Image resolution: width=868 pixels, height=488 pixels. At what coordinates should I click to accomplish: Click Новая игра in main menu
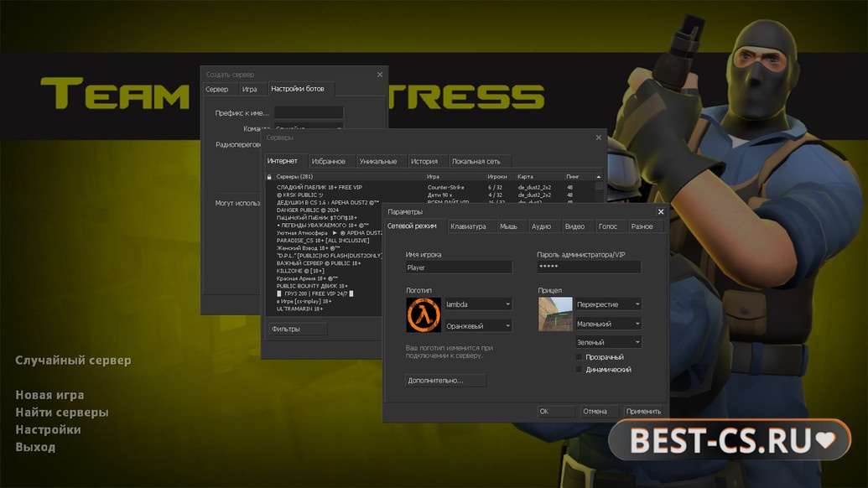49,395
